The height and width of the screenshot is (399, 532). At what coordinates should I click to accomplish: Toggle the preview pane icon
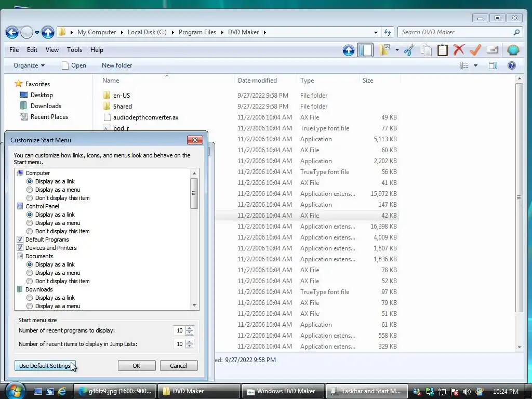point(493,65)
